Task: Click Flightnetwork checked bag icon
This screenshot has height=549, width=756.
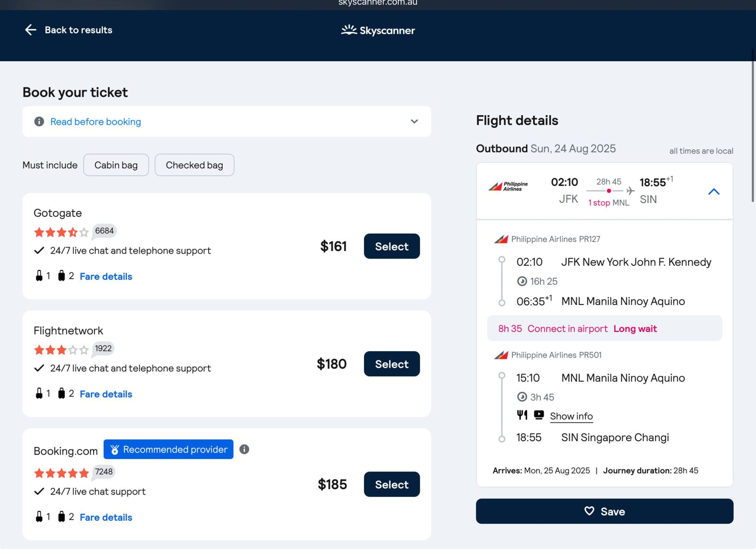Action: [x=61, y=393]
